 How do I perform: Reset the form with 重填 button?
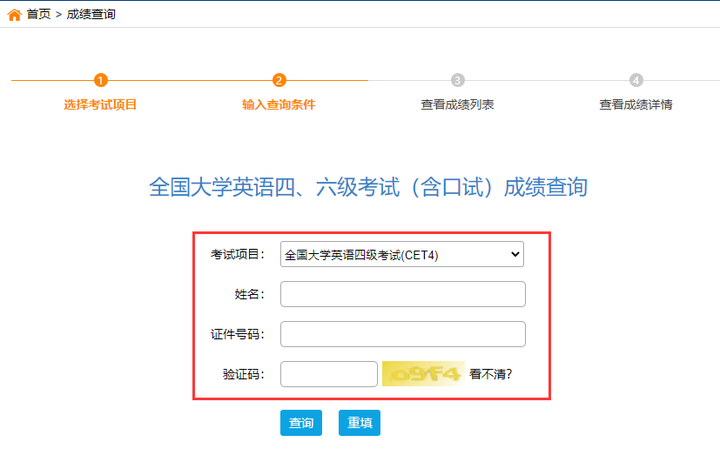[x=360, y=423]
